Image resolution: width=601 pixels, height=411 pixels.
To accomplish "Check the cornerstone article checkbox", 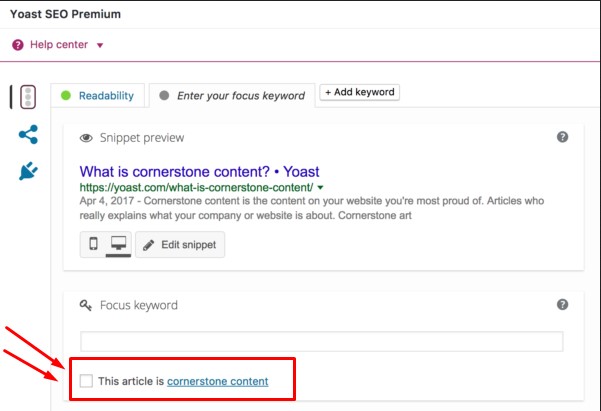I will (86, 380).
